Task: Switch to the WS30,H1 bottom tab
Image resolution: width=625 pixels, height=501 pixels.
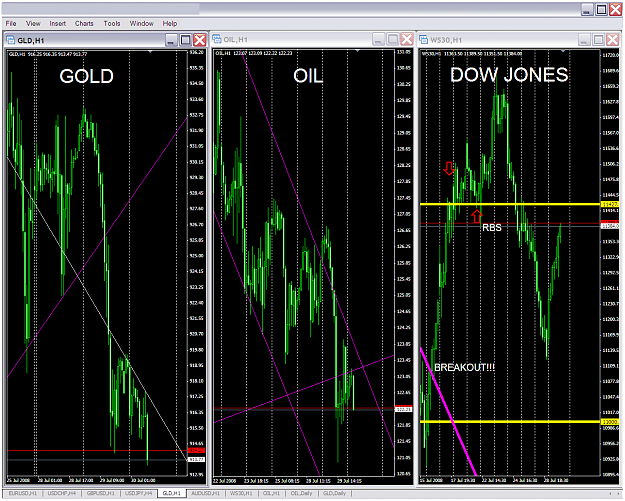Action: [241, 493]
